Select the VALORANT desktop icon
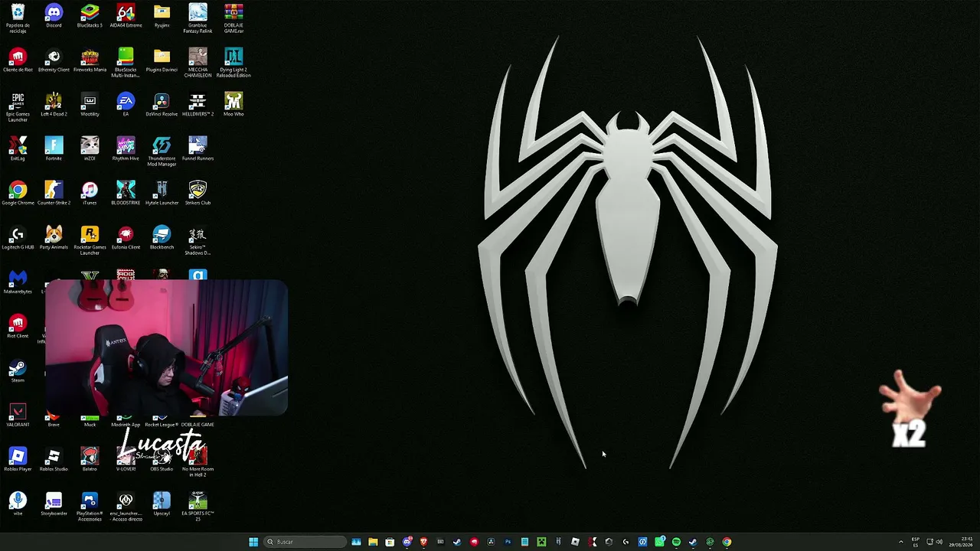980x551 pixels. click(x=18, y=416)
